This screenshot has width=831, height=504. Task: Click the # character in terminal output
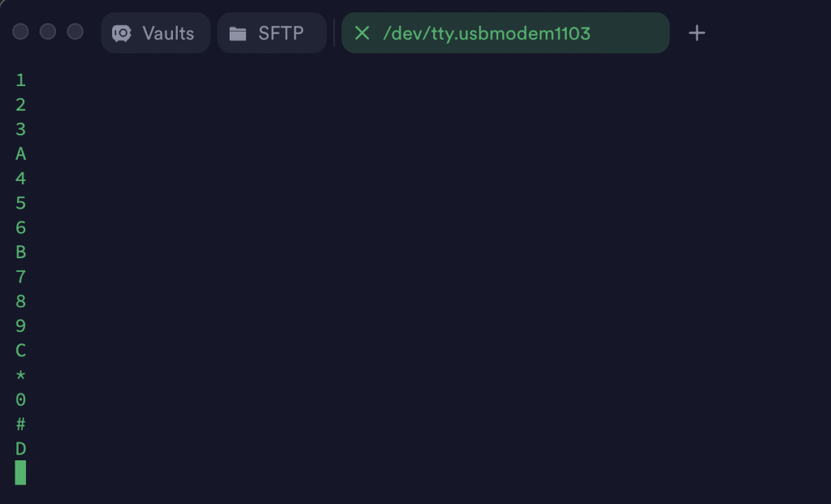point(20,424)
